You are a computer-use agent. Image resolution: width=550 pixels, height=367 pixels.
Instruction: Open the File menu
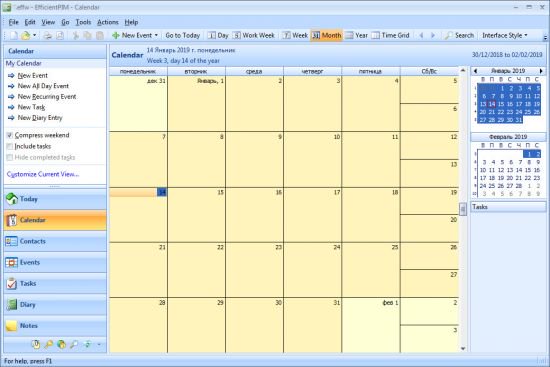coord(14,22)
